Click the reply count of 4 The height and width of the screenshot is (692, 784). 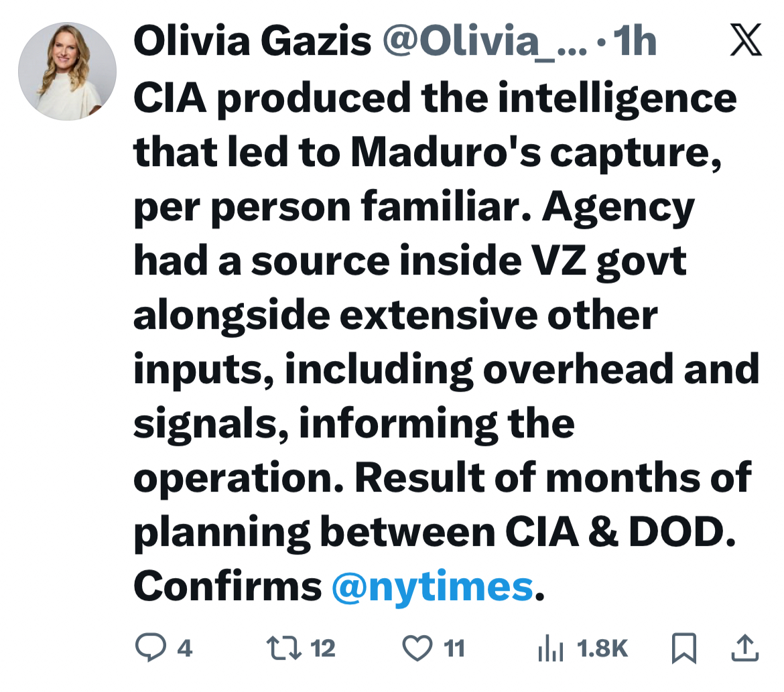click(184, 648)
